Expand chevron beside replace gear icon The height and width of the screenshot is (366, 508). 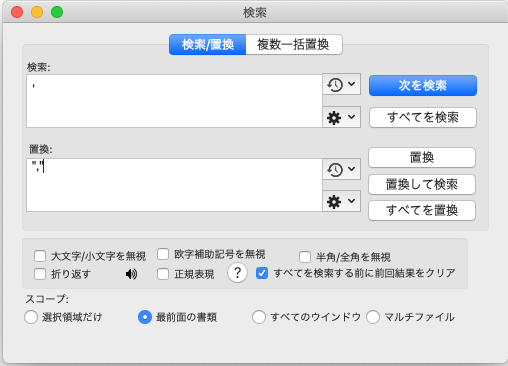351,201
